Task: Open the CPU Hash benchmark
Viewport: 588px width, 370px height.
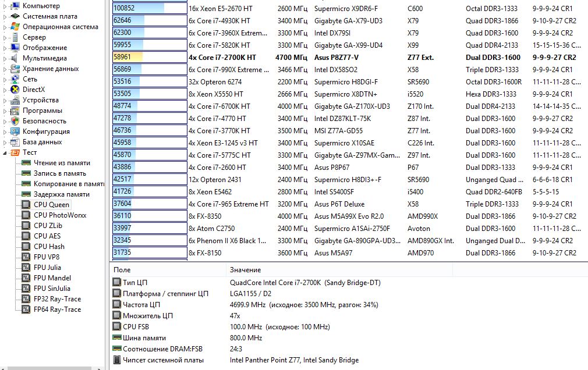Action: [49, 247]
